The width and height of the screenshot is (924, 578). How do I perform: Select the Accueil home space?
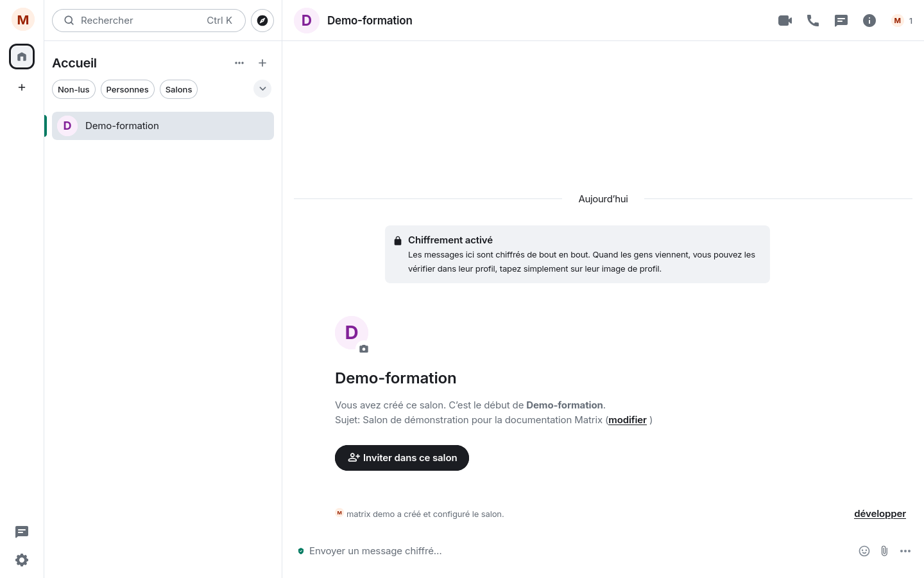[22, 57]
